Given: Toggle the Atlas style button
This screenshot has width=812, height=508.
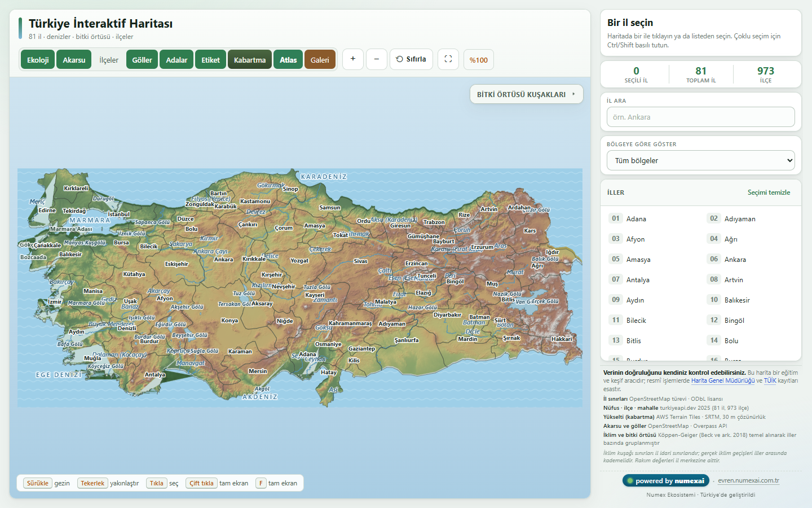Looking at the screenshot, I should [x=288, y=60].
